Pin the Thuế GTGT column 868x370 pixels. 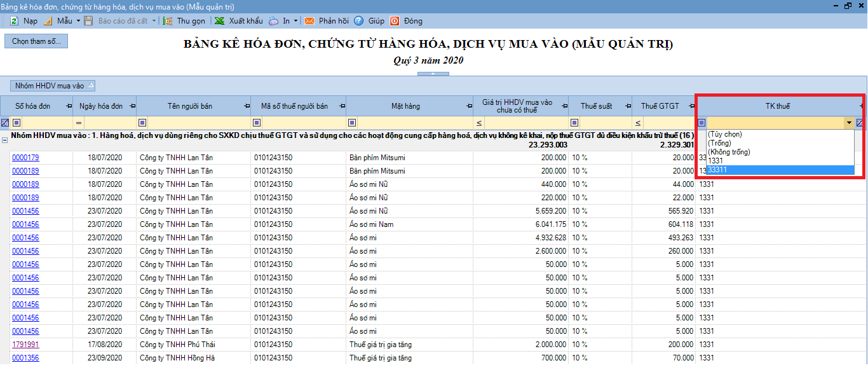click(x=691, y=106)
